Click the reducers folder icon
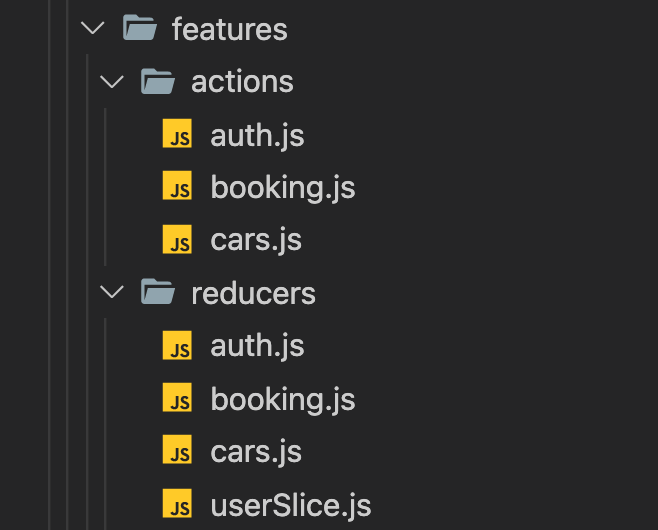The image size is (658, 530). click(158, 293)
